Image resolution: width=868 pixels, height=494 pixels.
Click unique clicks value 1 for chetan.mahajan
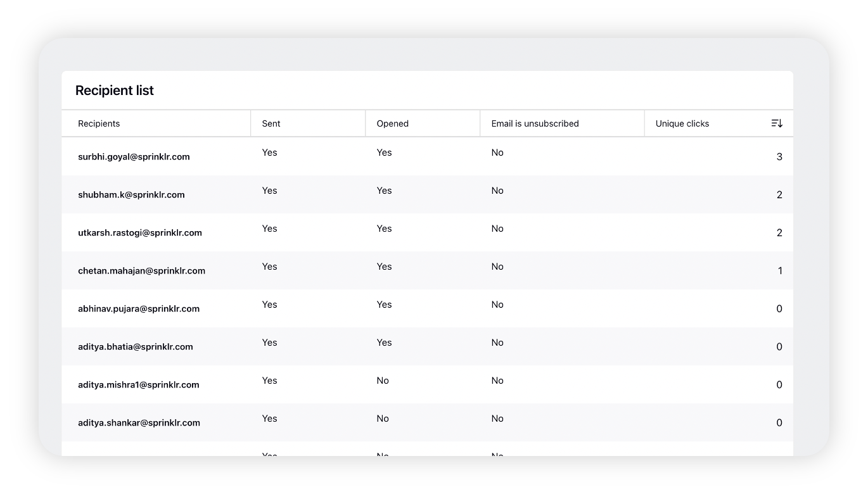pos(780,270)
